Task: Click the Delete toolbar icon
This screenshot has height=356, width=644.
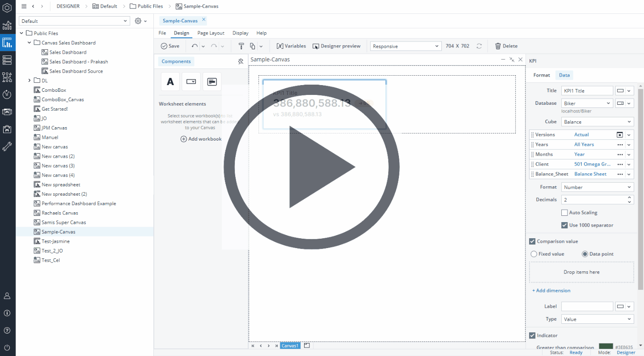Action: point(506,46)
